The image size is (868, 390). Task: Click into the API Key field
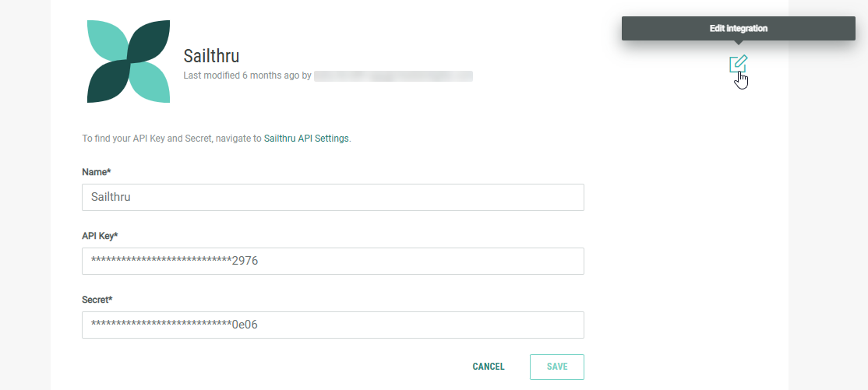point(333,261)
